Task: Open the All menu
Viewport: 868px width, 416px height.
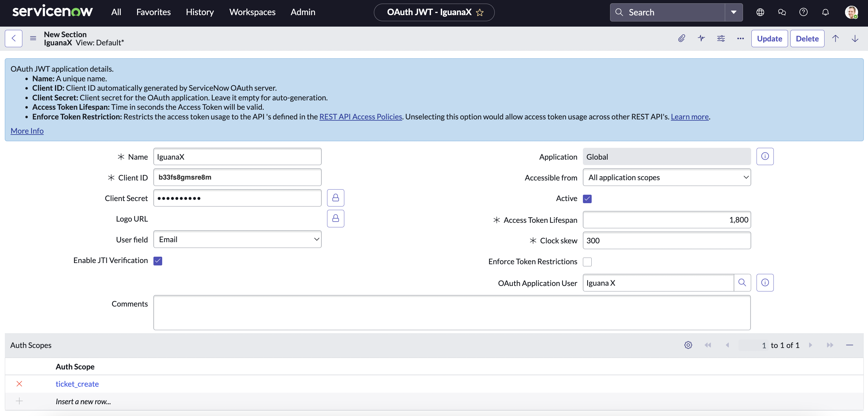Action: (116, 12)
